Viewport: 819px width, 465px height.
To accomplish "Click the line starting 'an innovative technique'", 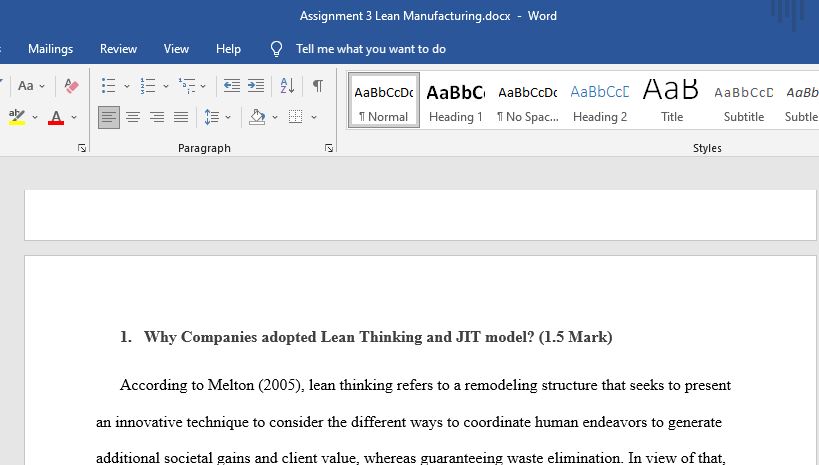I will pyautogui.click(x=409, y=422).
